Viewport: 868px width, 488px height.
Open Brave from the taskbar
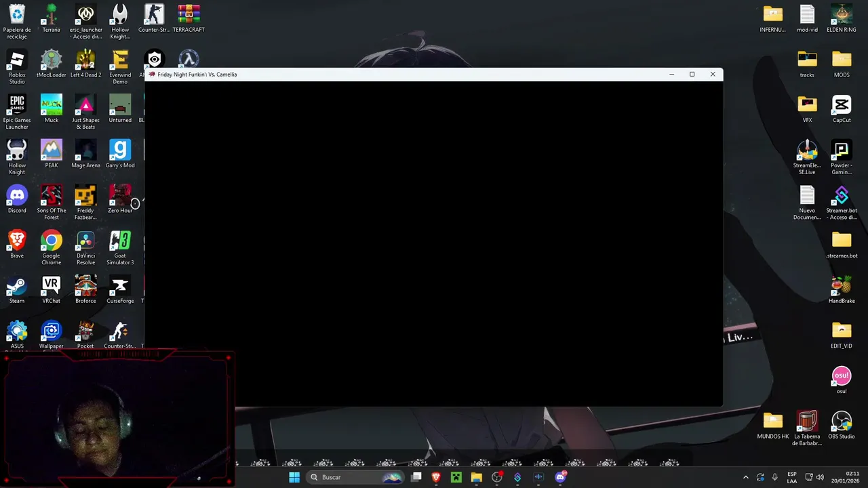[436, 477]
